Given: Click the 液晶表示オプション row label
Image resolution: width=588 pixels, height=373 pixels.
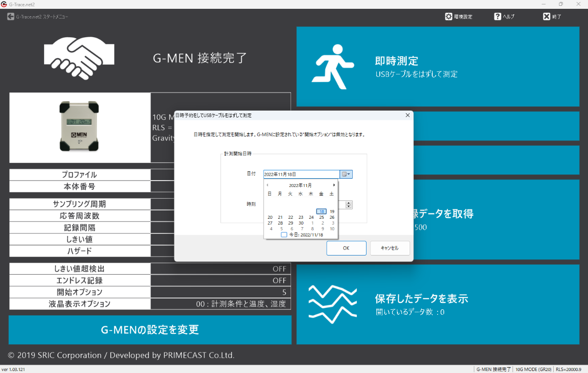Looking at the screenshot, I should tap(79, 304).
